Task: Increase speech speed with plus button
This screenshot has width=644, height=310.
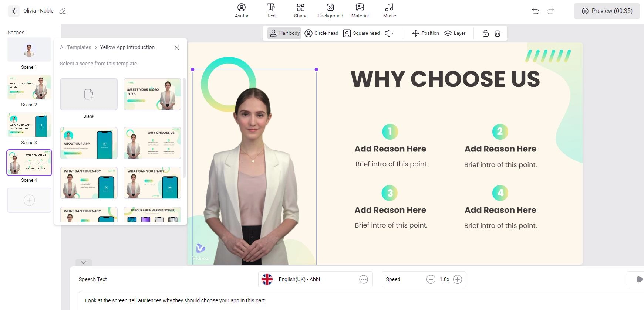Action: tap(458, 279)
